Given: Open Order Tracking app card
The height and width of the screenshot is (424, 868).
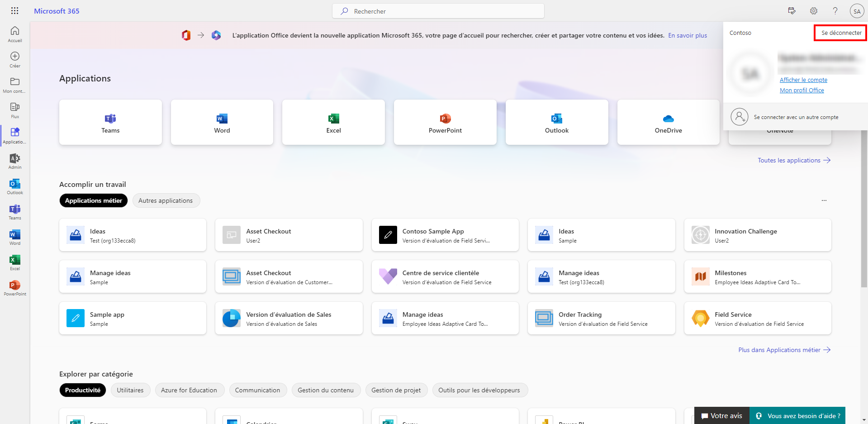Looking at the screenshot, I should pos(601,318).
